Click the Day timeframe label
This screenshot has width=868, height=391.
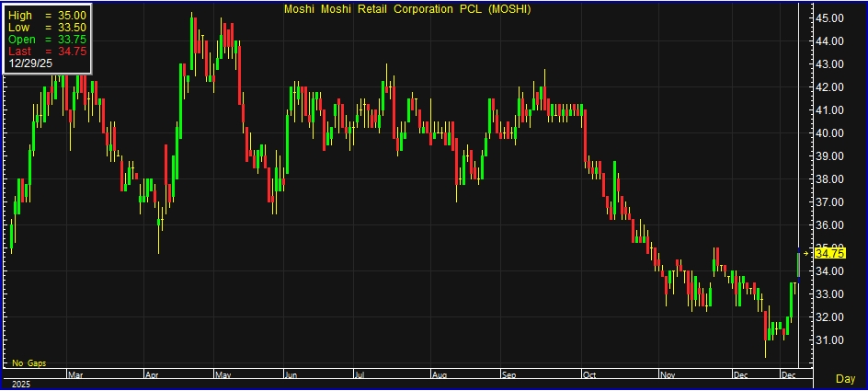(x=845, y=378)
